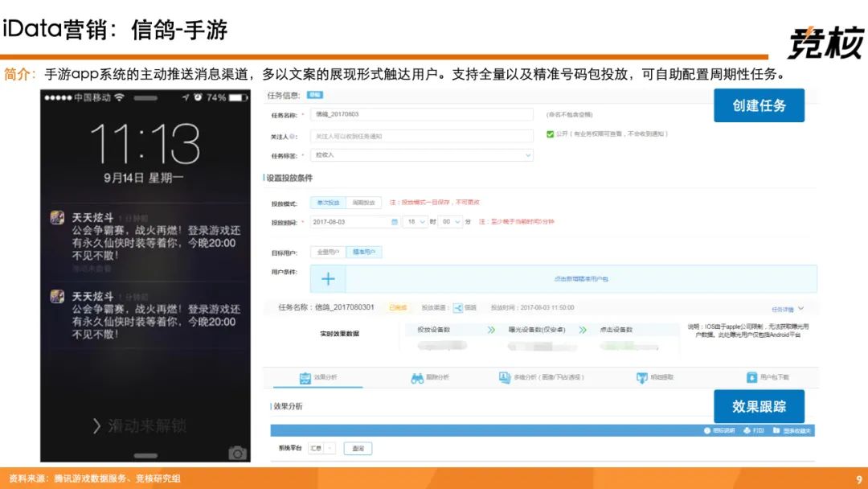
Task: Switch to the 跟踪分析 tab
Action: click(431, 377)
